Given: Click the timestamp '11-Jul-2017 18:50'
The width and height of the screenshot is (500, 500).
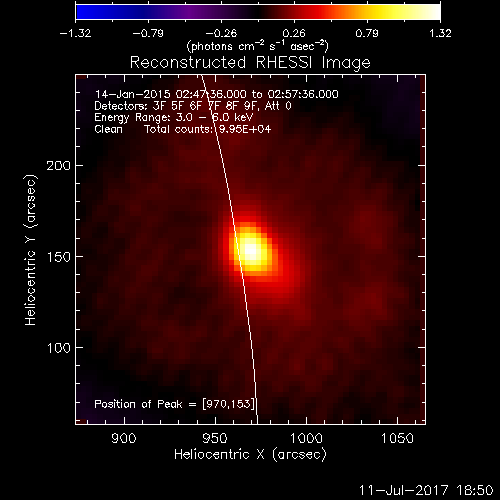Looking at the screenshot, I should pos(426,490).
